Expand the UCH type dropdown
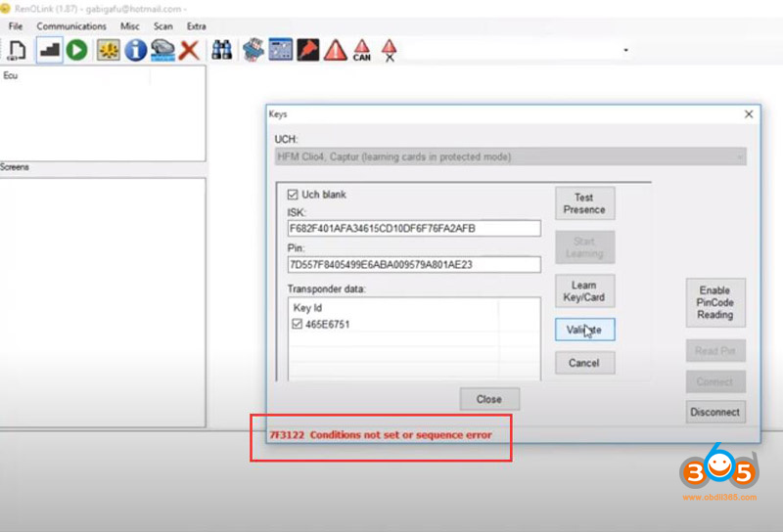783x532 pixels. tap(739, 156)
